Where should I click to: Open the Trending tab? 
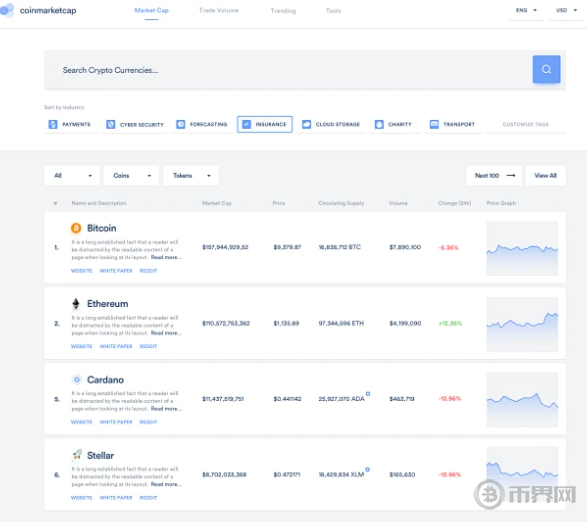point(283,11)
